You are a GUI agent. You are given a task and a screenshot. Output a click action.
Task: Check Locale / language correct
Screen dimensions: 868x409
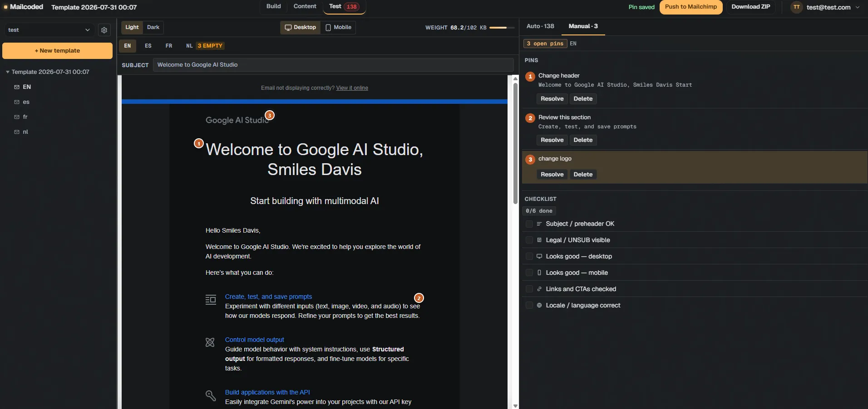[529, 306]
